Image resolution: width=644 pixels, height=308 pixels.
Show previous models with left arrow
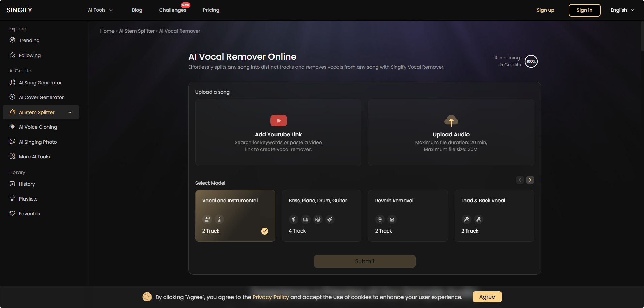[520, 180]
